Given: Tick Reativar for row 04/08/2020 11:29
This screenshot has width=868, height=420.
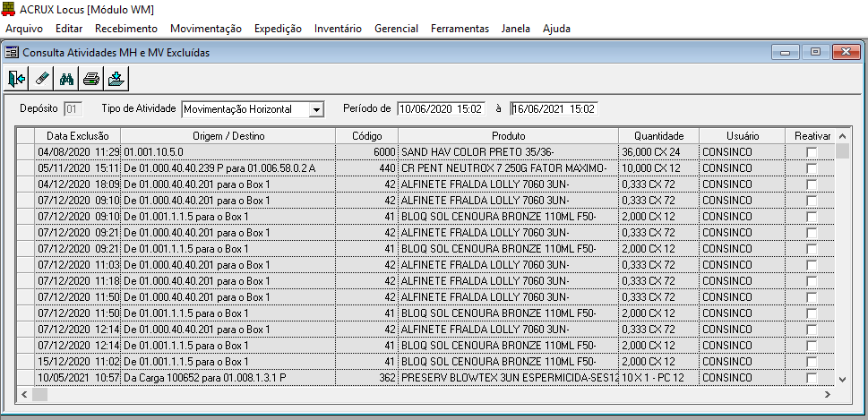Looking at the screenshot, I should point(812,151).
